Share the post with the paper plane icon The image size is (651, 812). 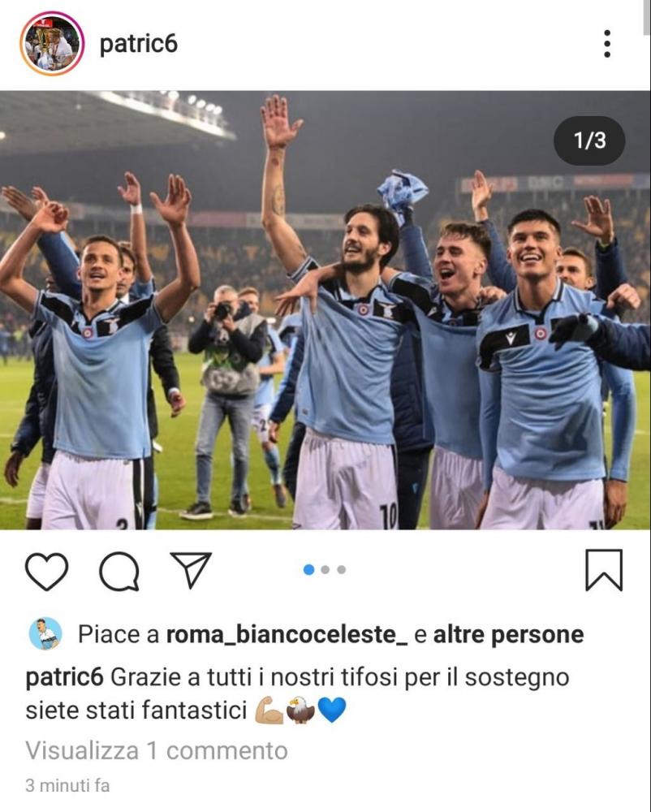191,569
